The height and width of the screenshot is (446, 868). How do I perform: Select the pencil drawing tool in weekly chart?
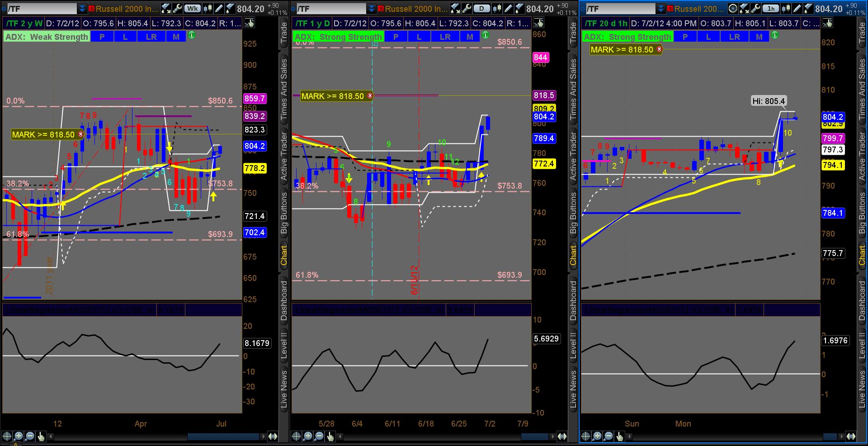coord(219,9)
